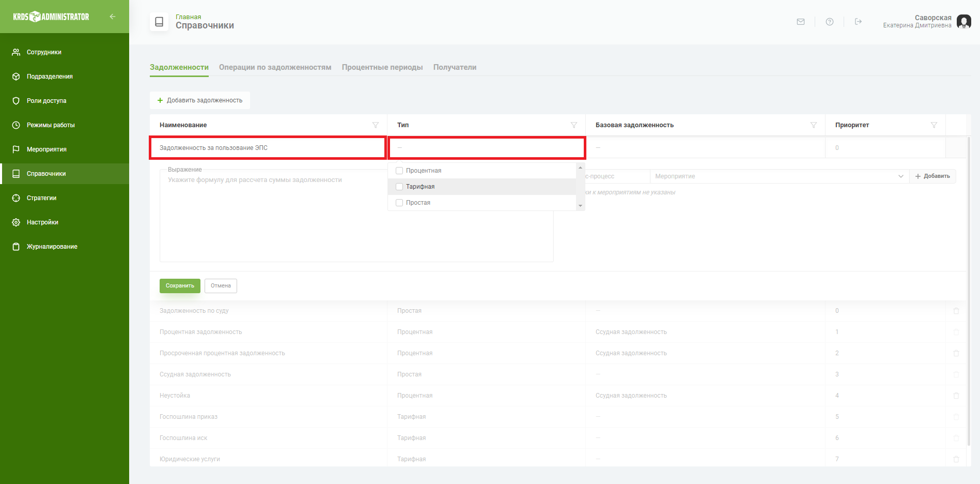Open the mail envelope icon

[x=801, y=22]
